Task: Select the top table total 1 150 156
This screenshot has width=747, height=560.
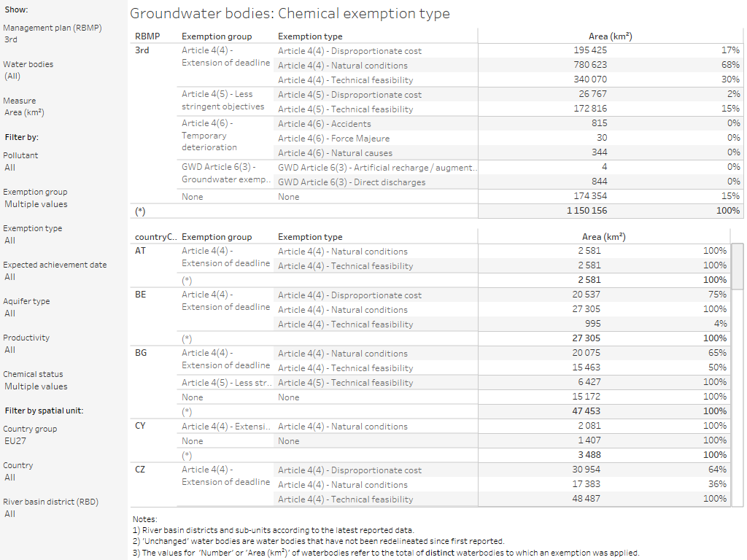Action: click(587, 211)
